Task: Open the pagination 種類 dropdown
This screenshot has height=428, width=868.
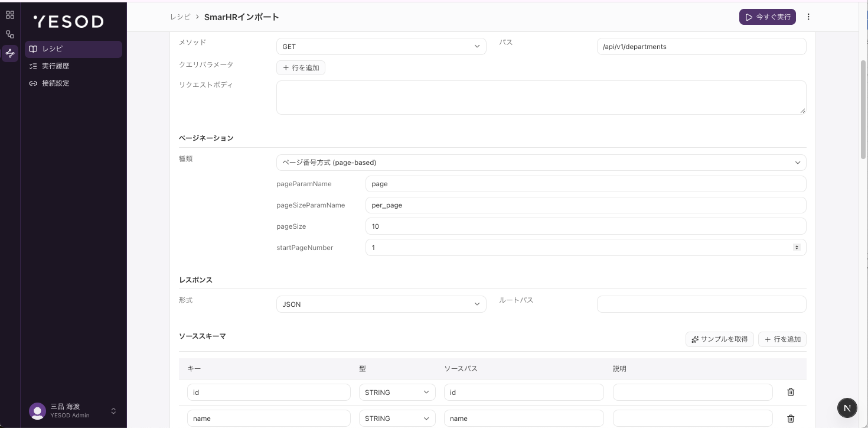Action: 541,163
